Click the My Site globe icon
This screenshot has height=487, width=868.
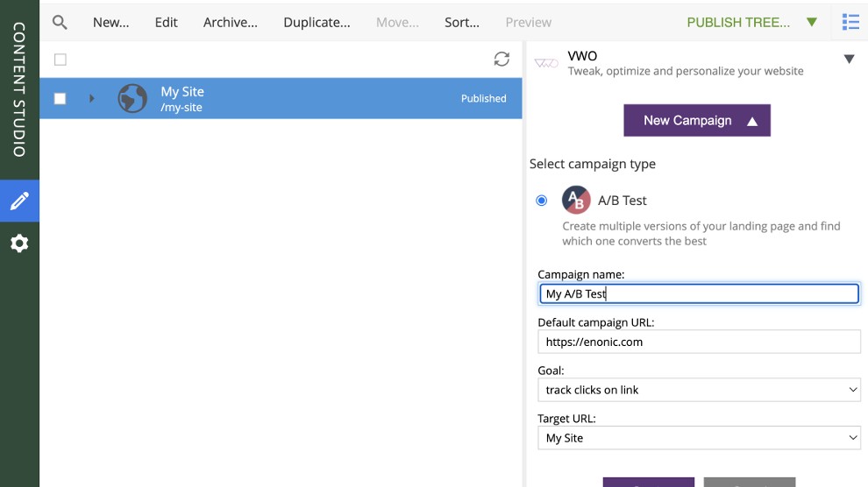[x=132, y=98]
